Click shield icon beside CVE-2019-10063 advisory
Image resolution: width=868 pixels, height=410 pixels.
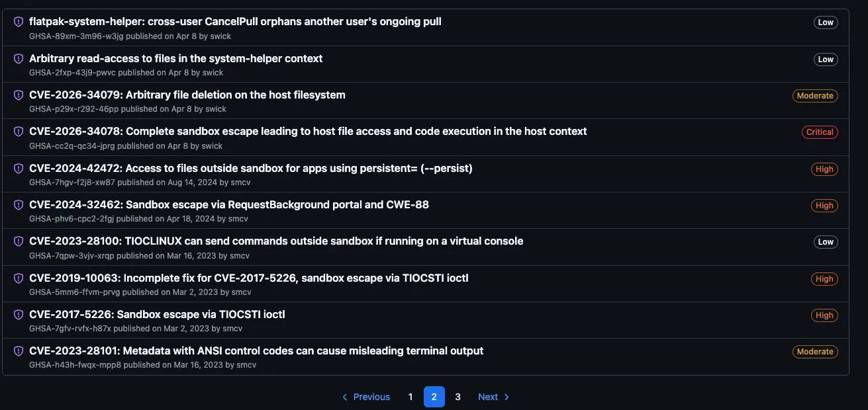pyautogui.click(x=19, y=278)
